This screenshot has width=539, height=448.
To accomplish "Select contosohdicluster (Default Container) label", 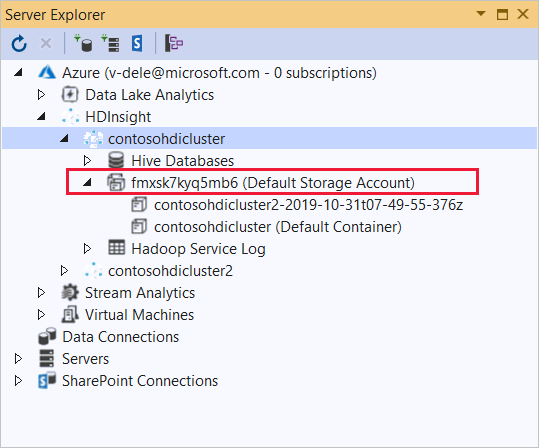I will tap(278, 227).
